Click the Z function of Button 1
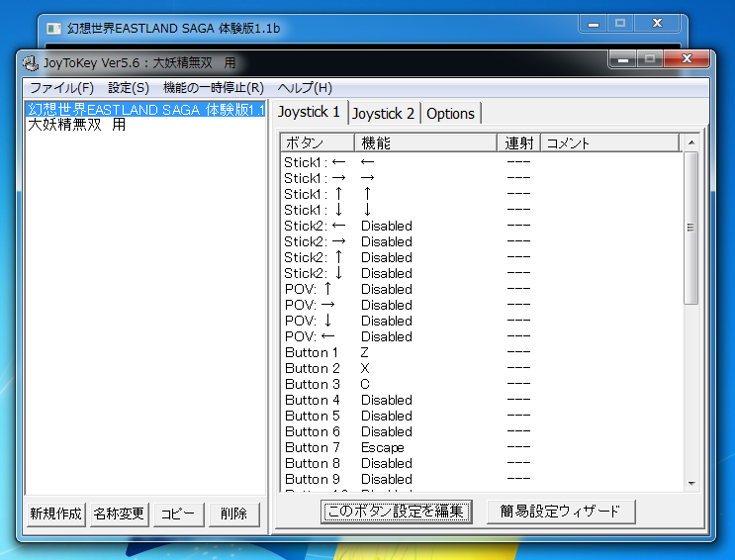The image size is (735, 560). (x=365, y=352)
